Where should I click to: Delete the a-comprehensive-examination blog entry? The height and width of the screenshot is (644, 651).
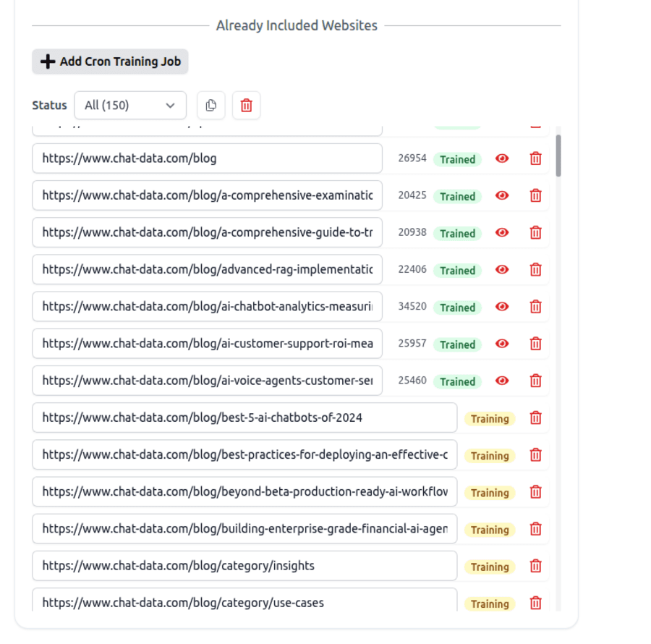point(535,195)
